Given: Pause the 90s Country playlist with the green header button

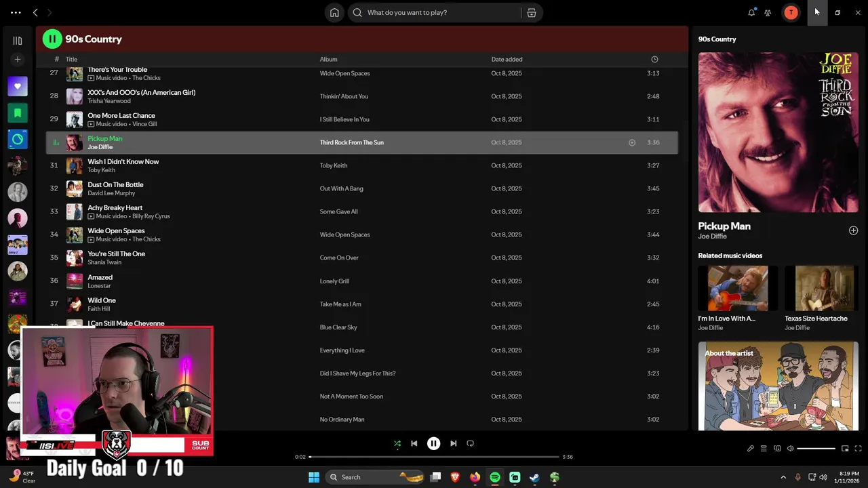Looking at the screenshot, I should click(x=52, y=39).
